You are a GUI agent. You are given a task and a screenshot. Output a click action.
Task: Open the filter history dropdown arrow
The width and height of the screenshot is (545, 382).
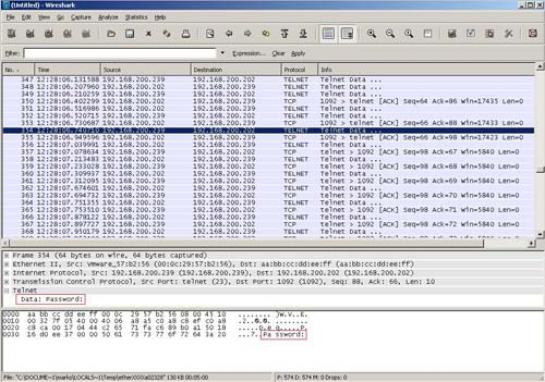coord(222,53)
